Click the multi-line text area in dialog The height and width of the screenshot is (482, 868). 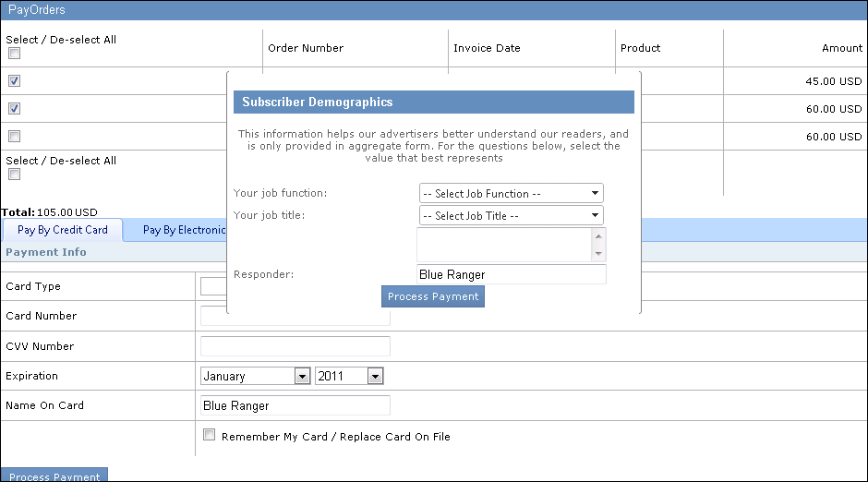coord(504,245)
